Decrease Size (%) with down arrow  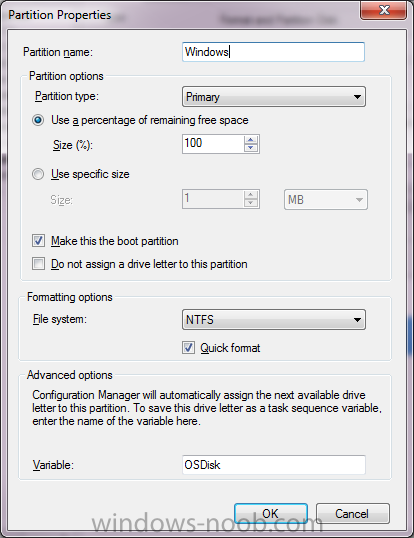pos(251,148)
